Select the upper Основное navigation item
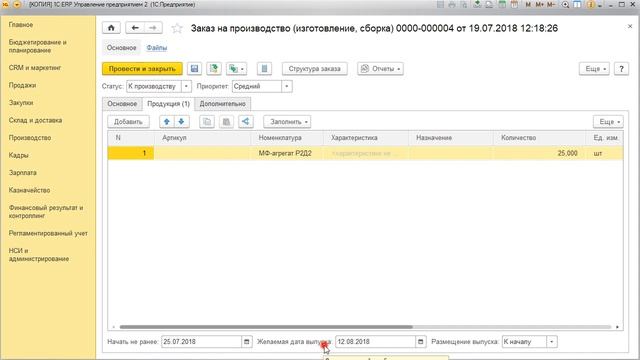Viewport: 640px width, 360px height. 121,48
